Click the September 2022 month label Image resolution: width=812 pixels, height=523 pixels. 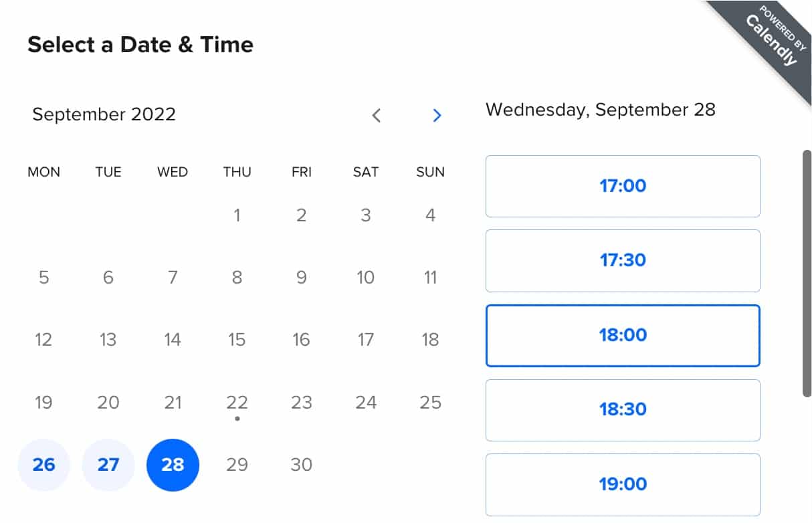104,114
